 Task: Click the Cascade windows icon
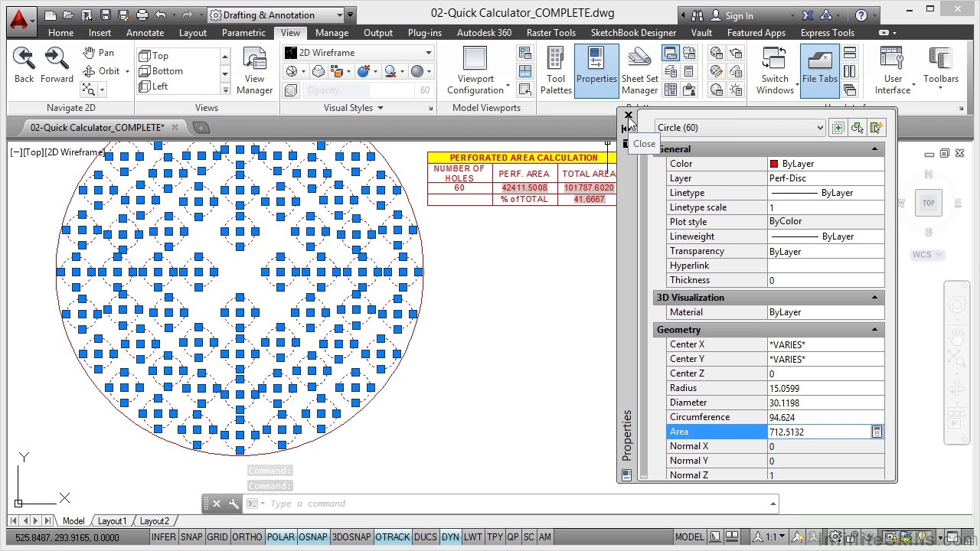[x=850, y=90]
